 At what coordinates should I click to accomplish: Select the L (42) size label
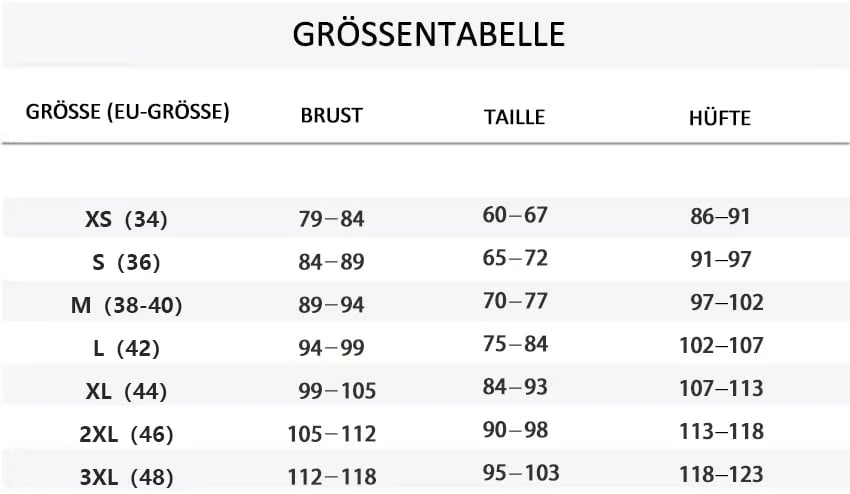pyautogui.click(x=126, y=348)
